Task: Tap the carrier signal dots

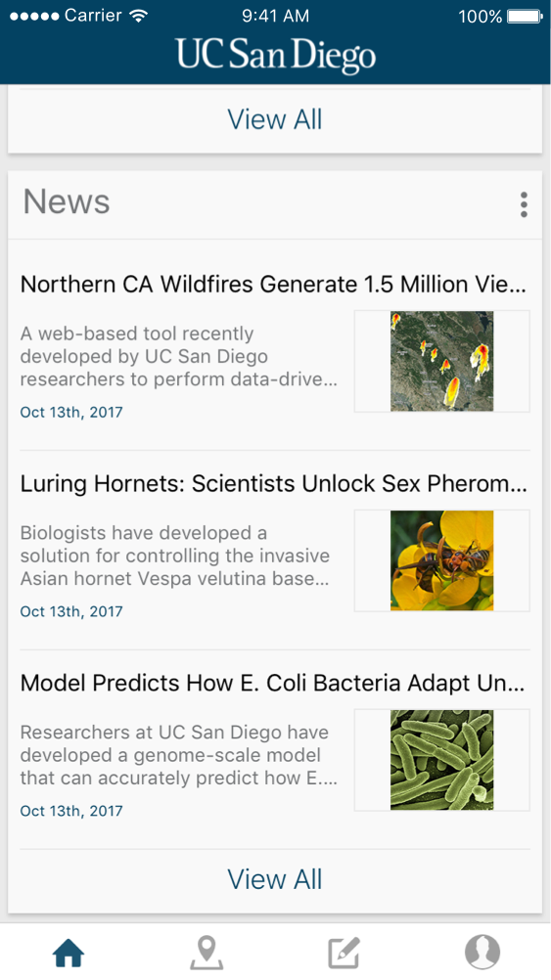Action: [34, 17]
